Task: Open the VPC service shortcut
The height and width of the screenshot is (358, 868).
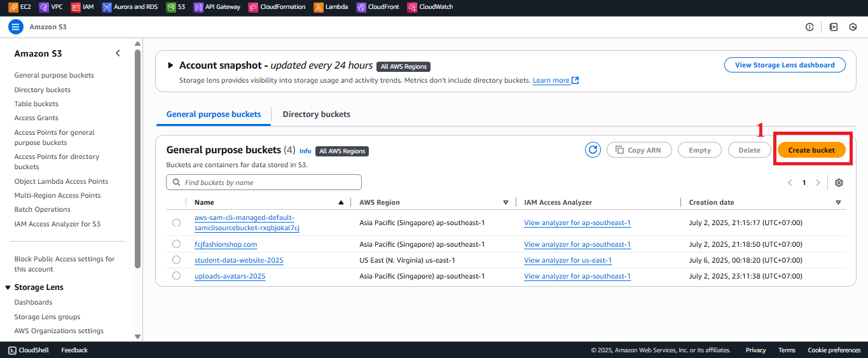Action: [51, 7]
